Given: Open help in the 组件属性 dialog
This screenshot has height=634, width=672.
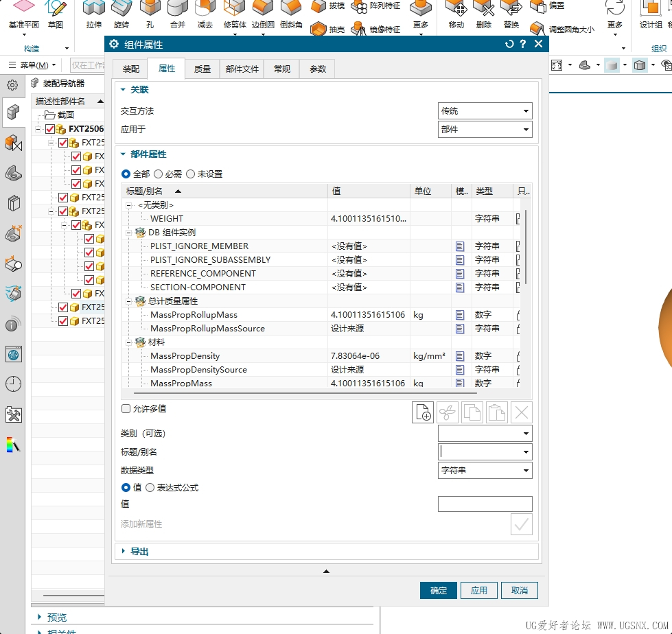Looking at the screenshot, I should tap(523, 44).
